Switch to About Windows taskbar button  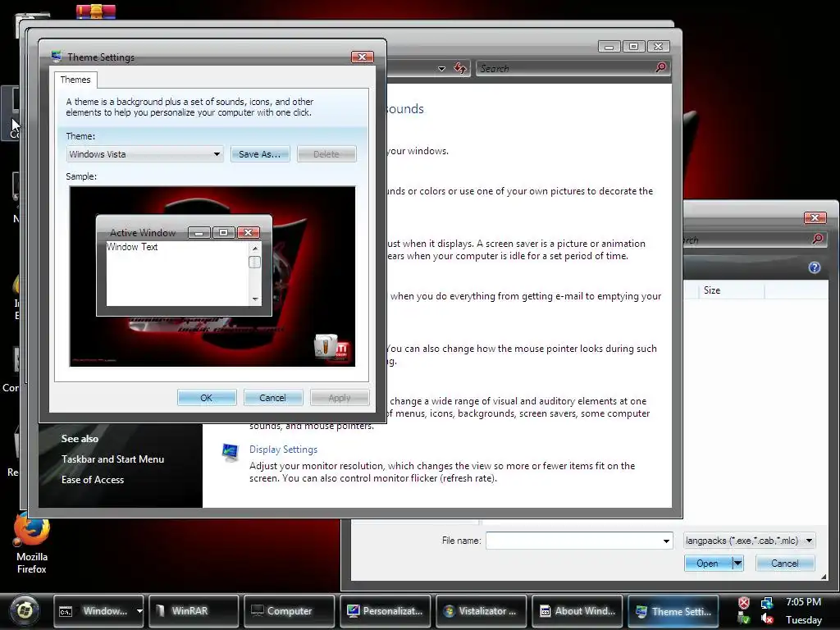pos(577,611)
